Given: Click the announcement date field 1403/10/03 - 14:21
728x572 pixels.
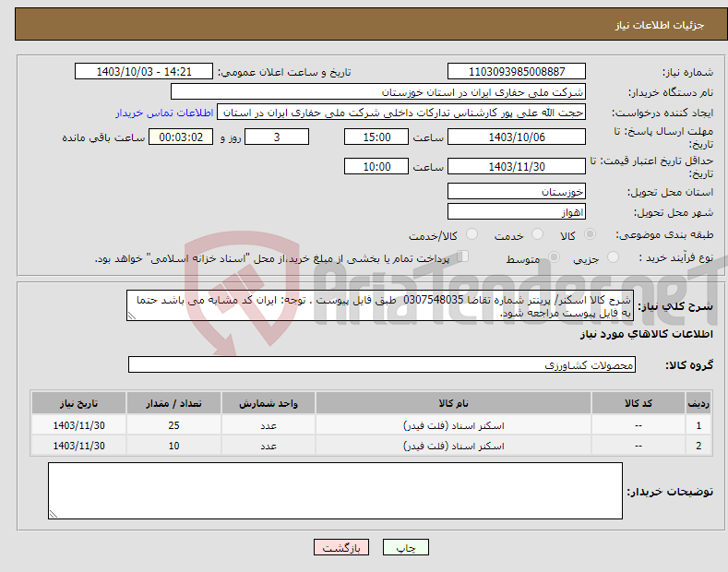Looking at the screenshot, I should (x=144, y=72).
